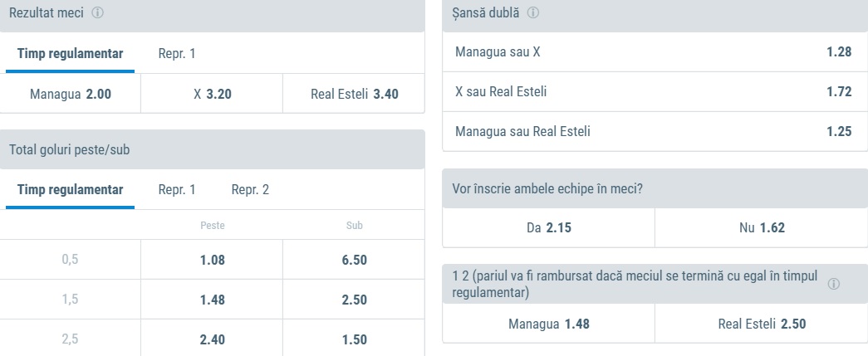Click info icon next to Rezultat meci
The image size is (868, 356).
98,14
